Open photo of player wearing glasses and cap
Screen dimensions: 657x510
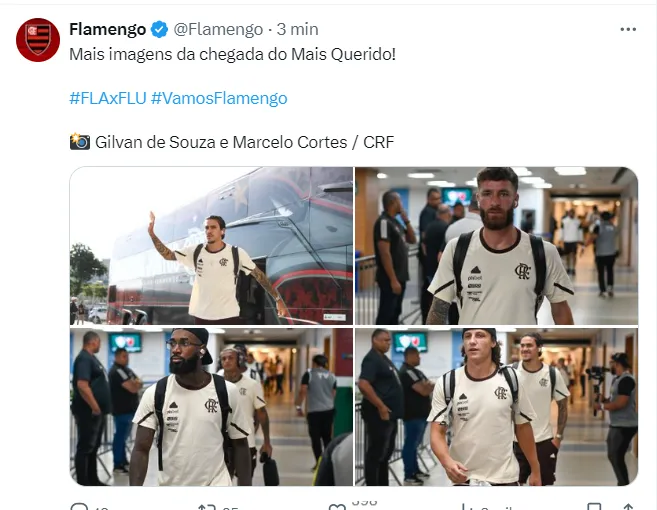pos(211,406)
